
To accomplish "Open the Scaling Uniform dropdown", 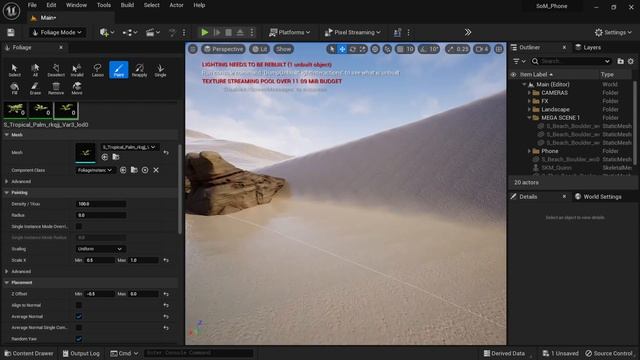I will pyautogui.click(x=100, y=249).
